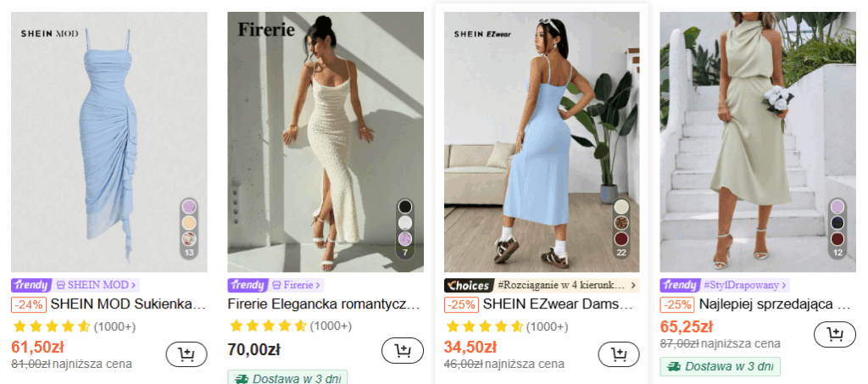Select the lilac swatch on SHEIN MOD dress
The height and width of the screenshot is (384, 868).
(189, 207)
